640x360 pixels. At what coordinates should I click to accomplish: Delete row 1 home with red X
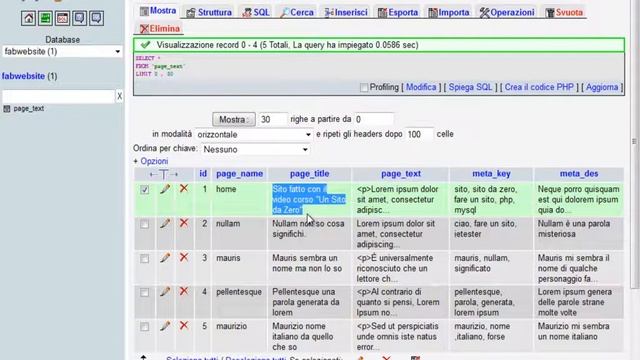[x=184, y=189]
